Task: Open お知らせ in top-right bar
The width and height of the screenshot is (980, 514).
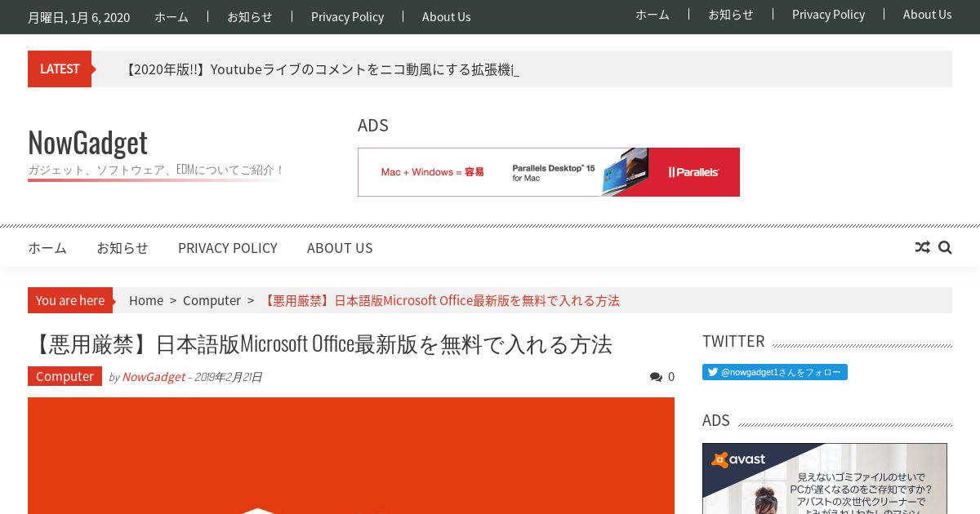Action: (x=731, y=15)
